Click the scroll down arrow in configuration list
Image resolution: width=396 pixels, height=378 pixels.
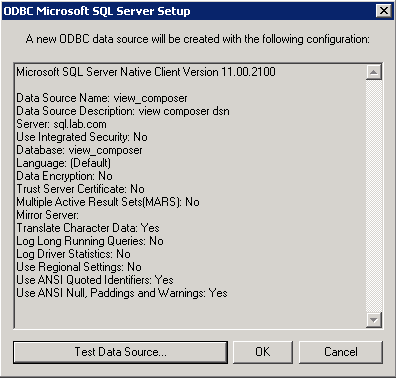click(x=373, y=320)
